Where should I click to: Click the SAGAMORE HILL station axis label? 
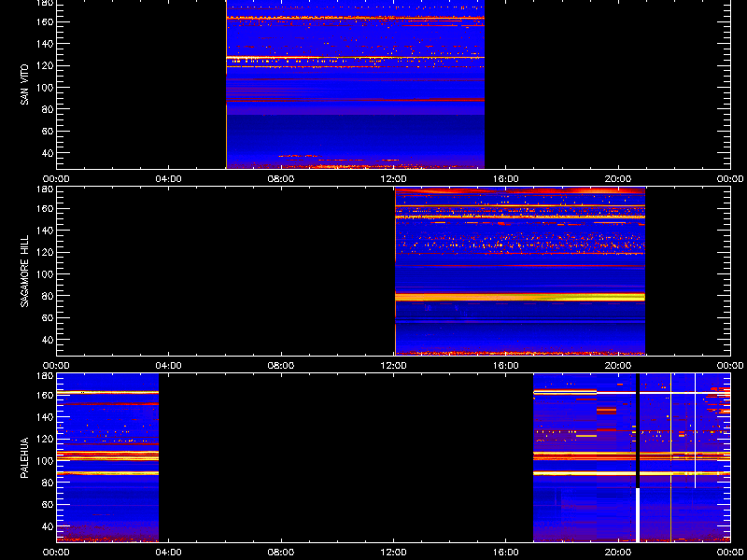point(24,271)
